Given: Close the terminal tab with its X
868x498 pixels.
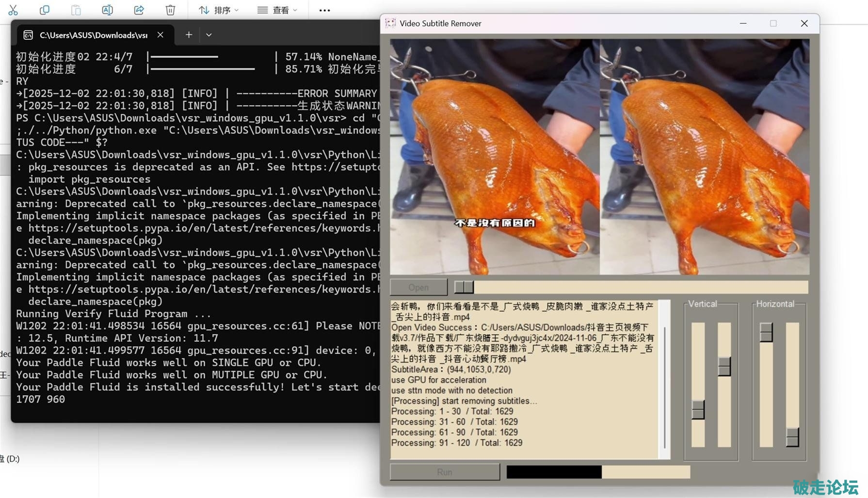Looking at the screenshot, I should [x=161, y=35].
